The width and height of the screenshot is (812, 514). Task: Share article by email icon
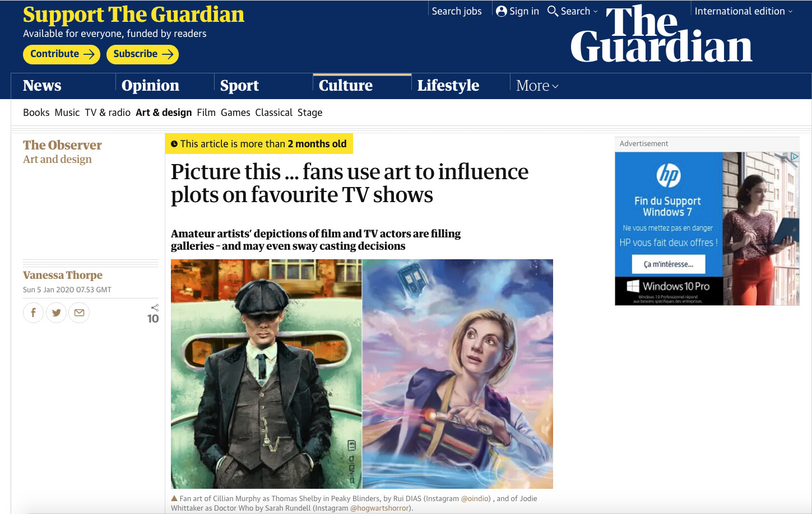pos(79,312)
